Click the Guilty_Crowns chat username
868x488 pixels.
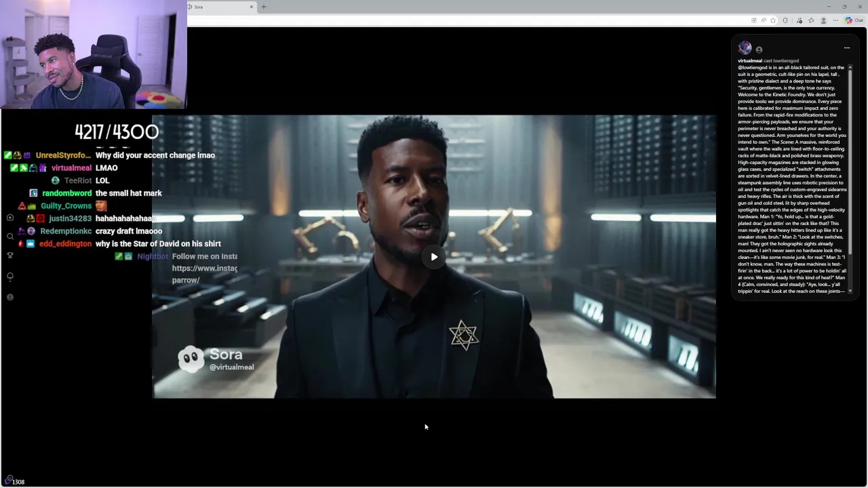tap(66, 206)
